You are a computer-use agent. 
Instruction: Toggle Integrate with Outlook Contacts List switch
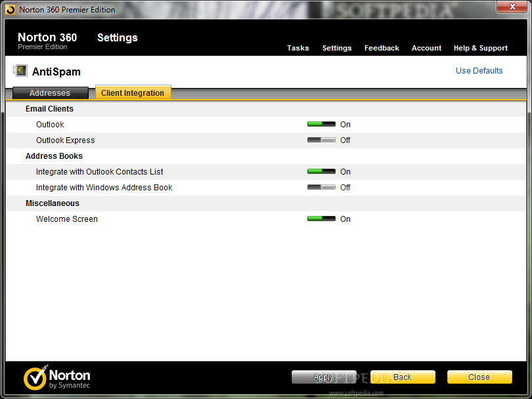click(x=321, y=171)
